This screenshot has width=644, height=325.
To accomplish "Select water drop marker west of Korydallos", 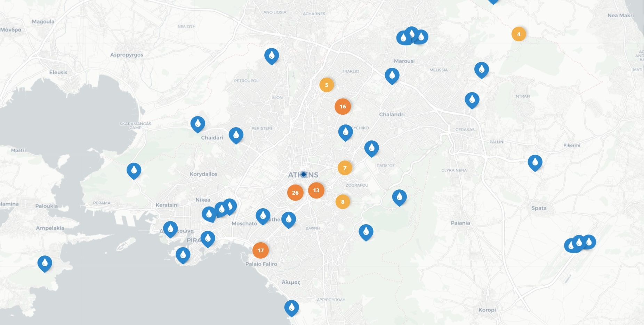I will click(x=134, y=170).
